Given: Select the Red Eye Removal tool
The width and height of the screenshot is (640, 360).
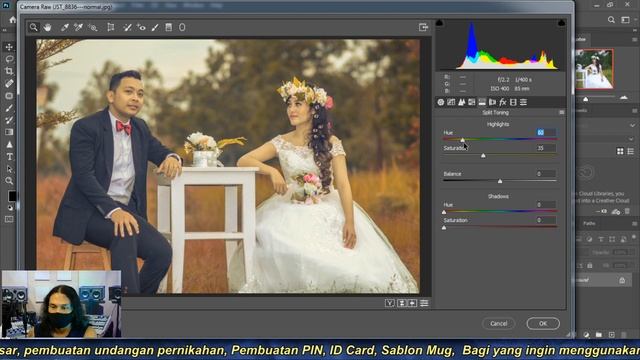Looking at the screenshot, I should point(141,27).
